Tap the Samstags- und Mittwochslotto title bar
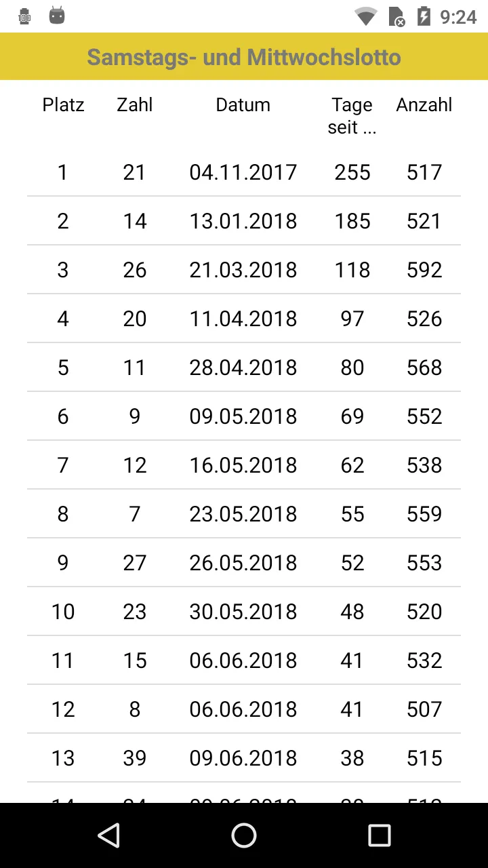Image resolution: width=488 pixels, height=868 pixels. (x=244, y=56)
